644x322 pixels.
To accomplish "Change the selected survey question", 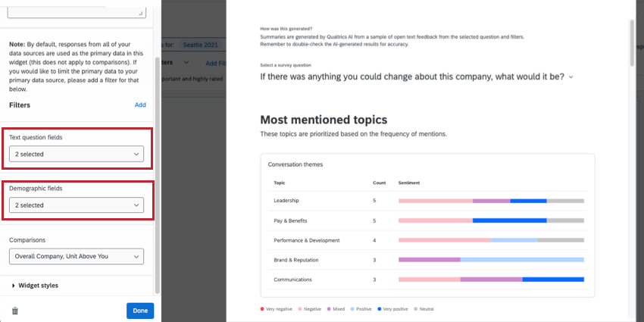I will tap(417, 77).
